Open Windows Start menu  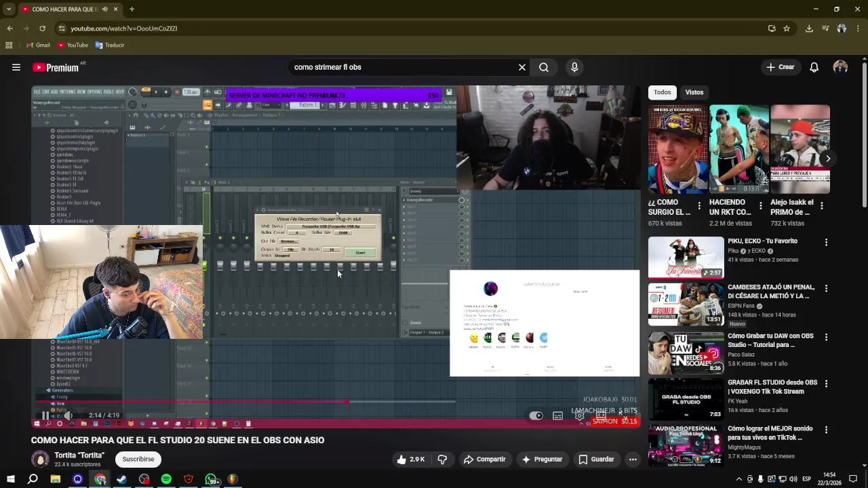coord(10,479)
